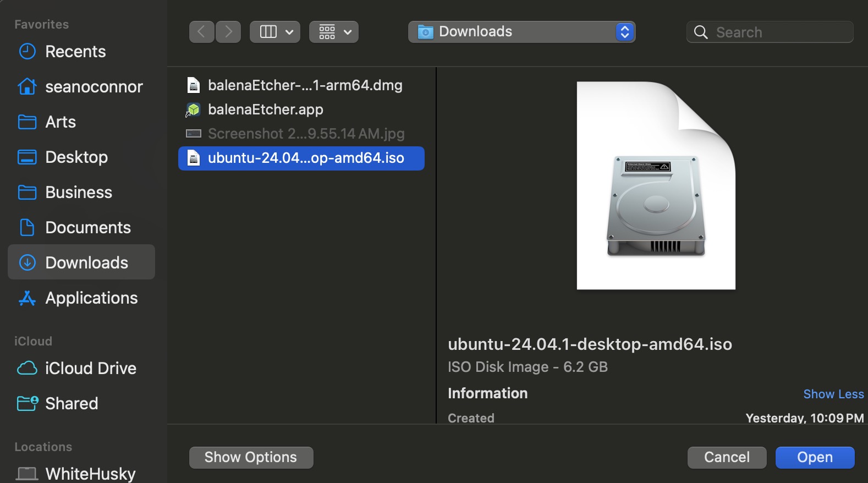Click the iCloud Drive cloud icon

tap(27, 368)
